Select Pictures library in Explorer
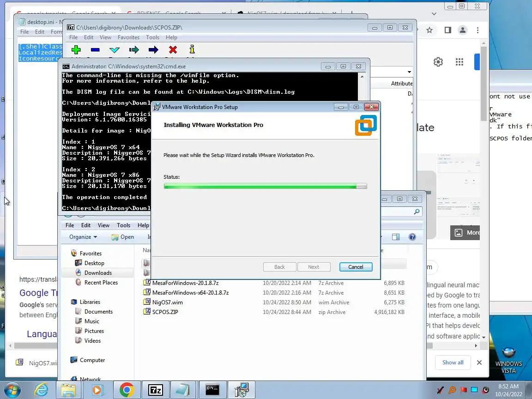Screen dimensions: 532x399 (94, 331)
